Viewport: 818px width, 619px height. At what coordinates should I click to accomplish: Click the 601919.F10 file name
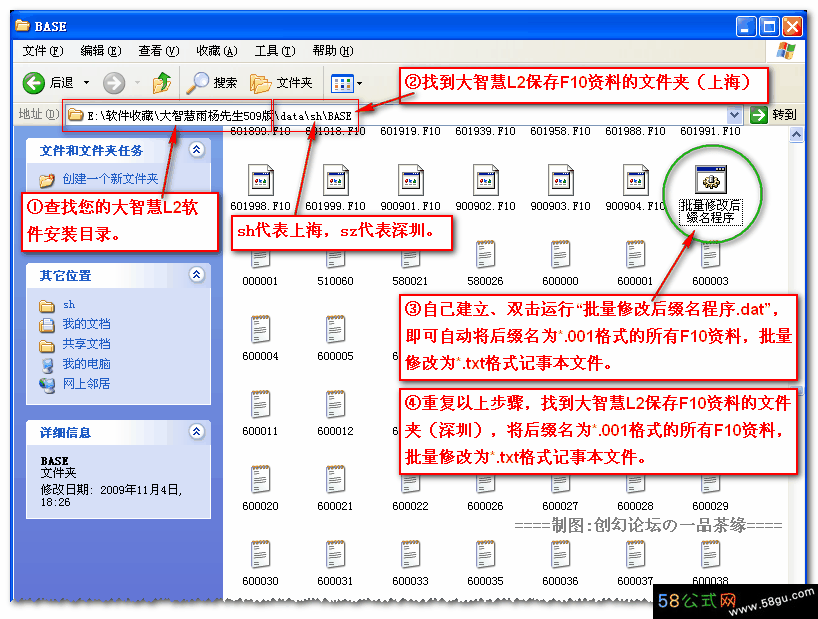pos(411,131)
